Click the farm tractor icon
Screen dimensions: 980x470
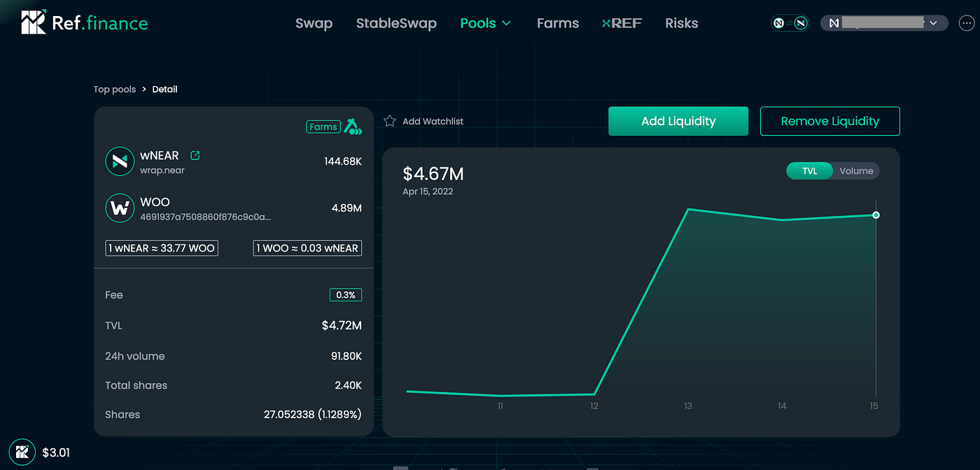pos(353,126)
